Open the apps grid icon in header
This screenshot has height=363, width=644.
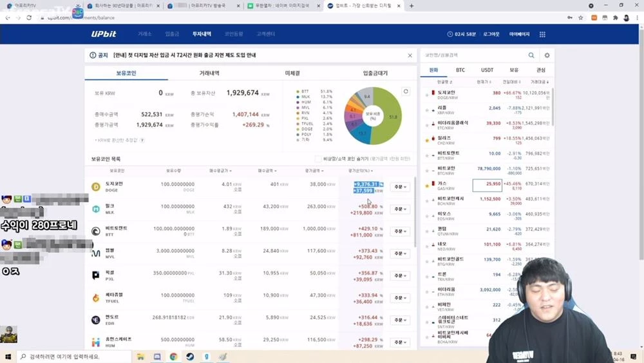tap(542, 34)
